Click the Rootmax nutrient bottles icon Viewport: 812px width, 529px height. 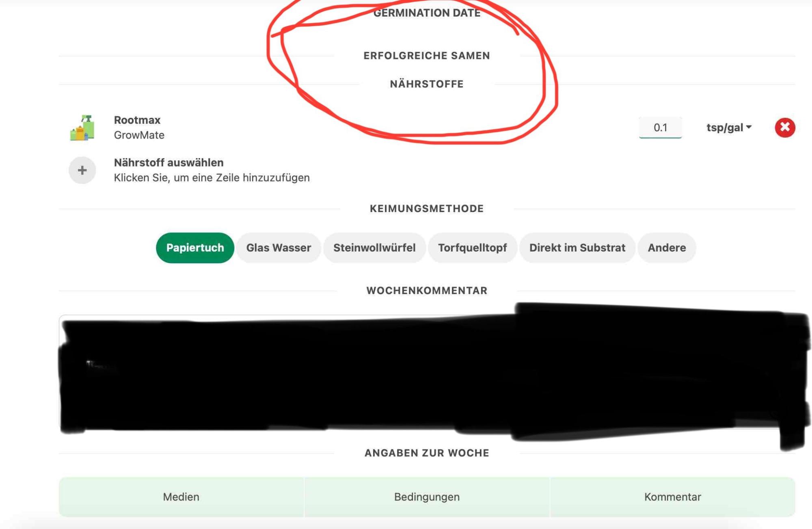pyautogui.click(x=82, y=128)
